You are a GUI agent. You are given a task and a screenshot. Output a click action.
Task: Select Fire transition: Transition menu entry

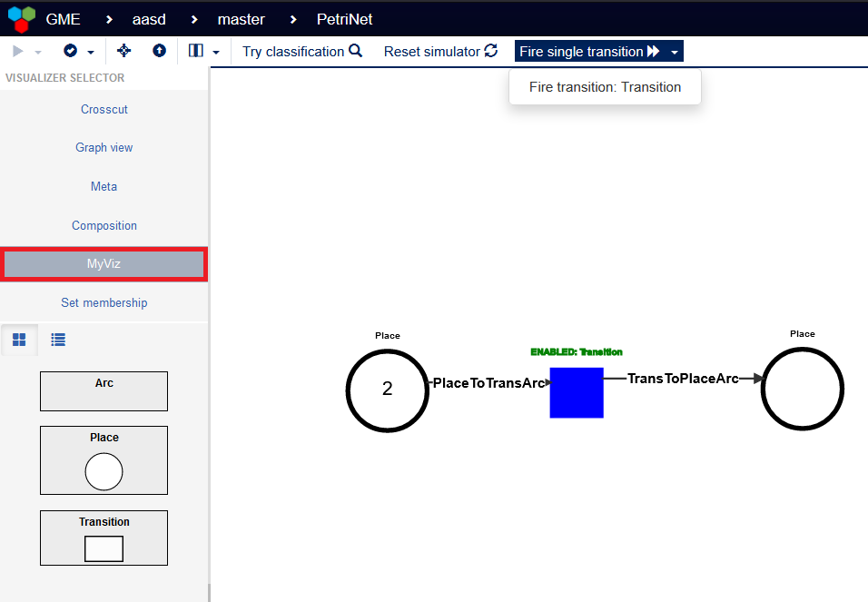[605, 86]
